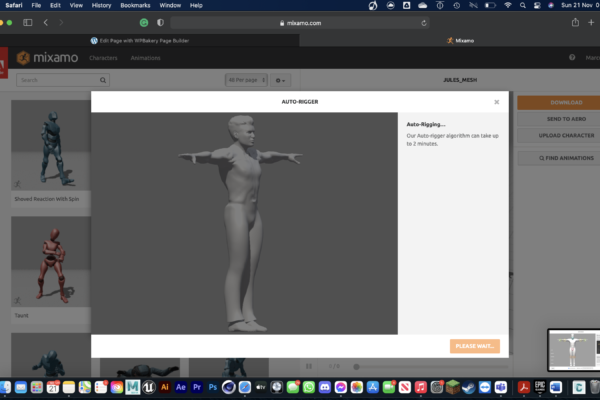The height and width of the screenshot is (400, 600).
Task: Click the privacy shield icon
Action: [160, 23]
